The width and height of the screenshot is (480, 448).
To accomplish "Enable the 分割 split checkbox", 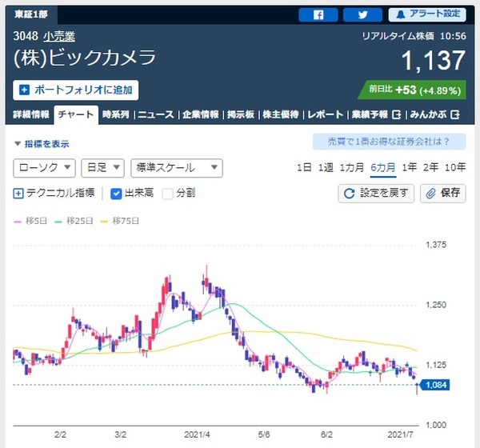I will (x=167, y=194).
